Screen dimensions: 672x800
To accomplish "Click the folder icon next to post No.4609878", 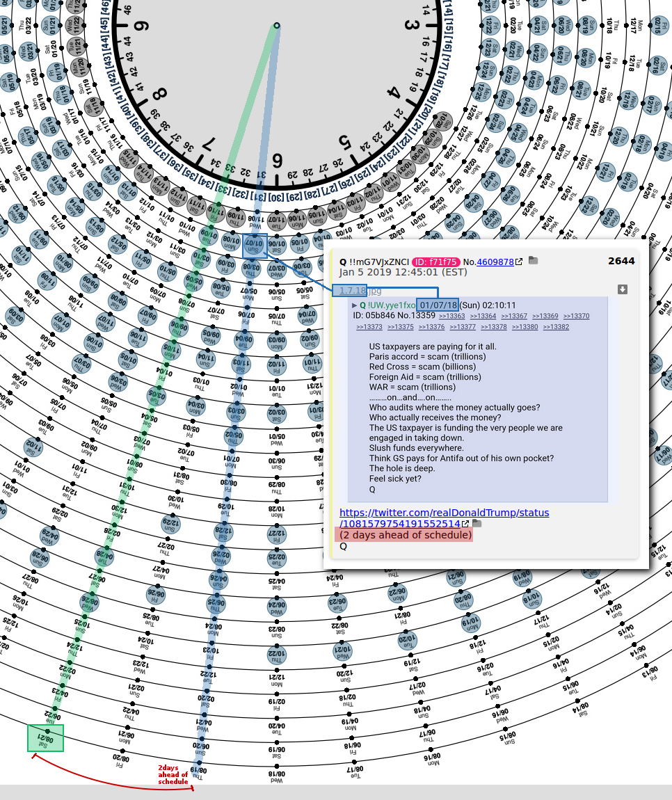I will tap(533, 260).
